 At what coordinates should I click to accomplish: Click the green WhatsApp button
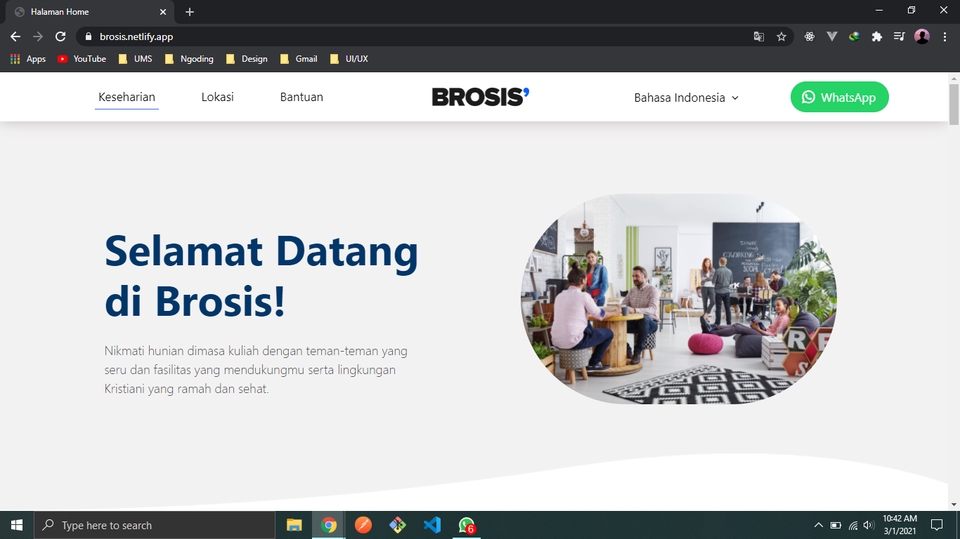[x=839, y=97]
